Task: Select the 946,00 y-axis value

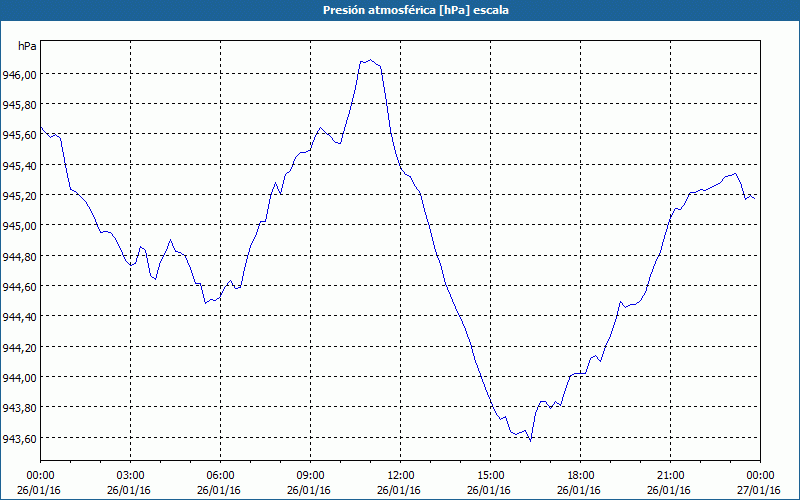Action: pyautogui.click(x=19, y=75)
